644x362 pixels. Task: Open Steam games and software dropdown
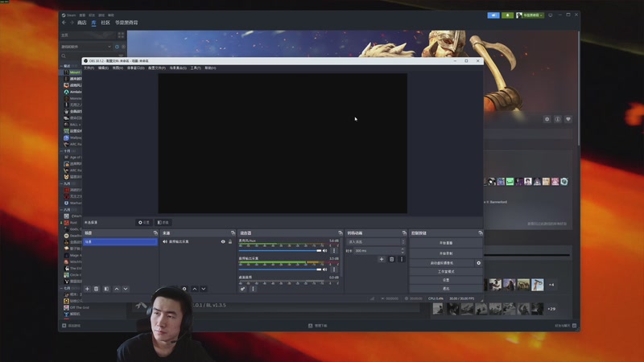pyautogui.click(x=86, y=47)
